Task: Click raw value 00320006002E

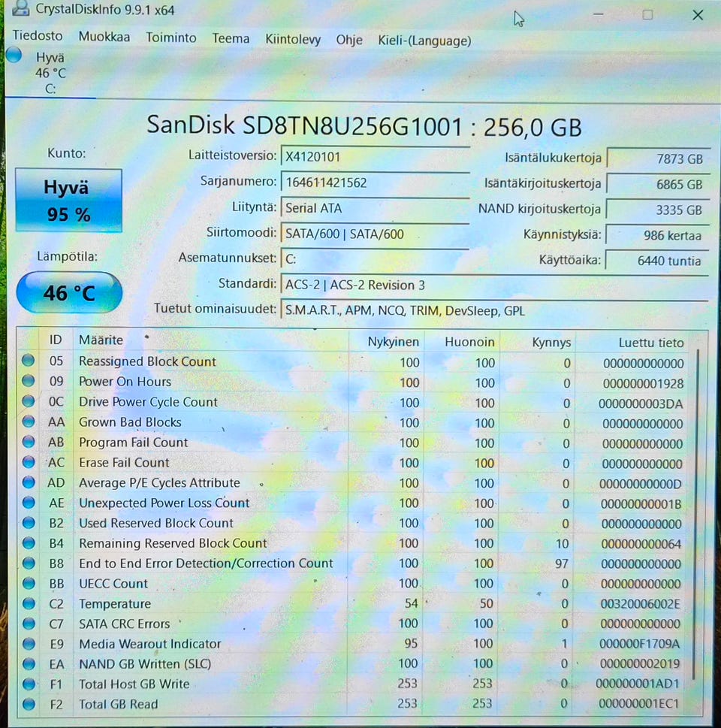Action: [x=640, y=603]
